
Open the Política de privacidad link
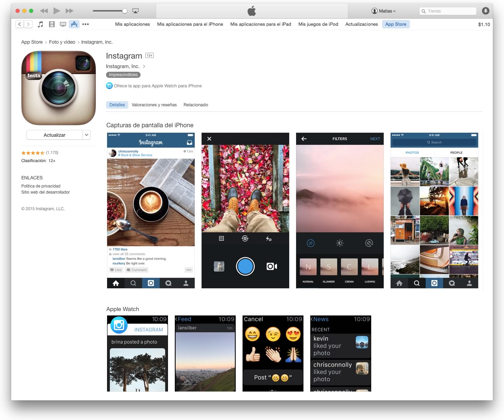[41, 186]
